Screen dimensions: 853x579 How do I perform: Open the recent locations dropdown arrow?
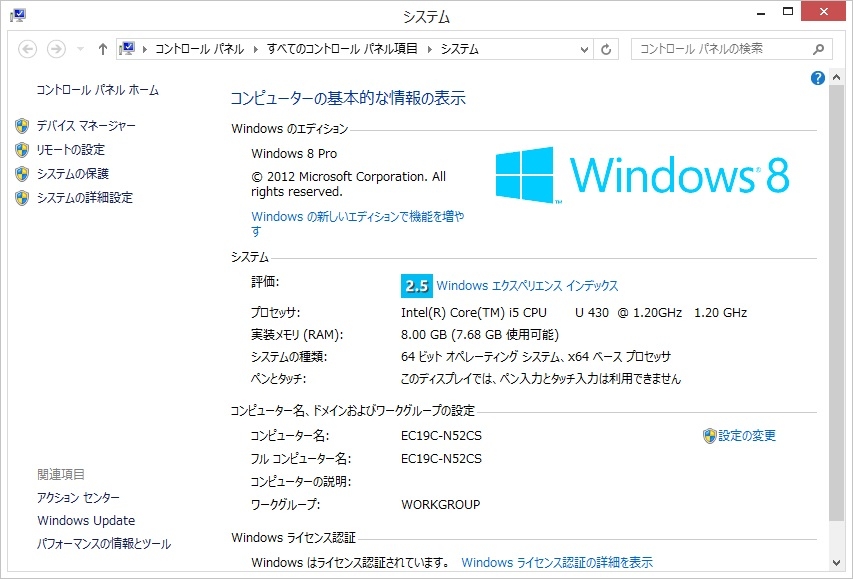[81, 49]
